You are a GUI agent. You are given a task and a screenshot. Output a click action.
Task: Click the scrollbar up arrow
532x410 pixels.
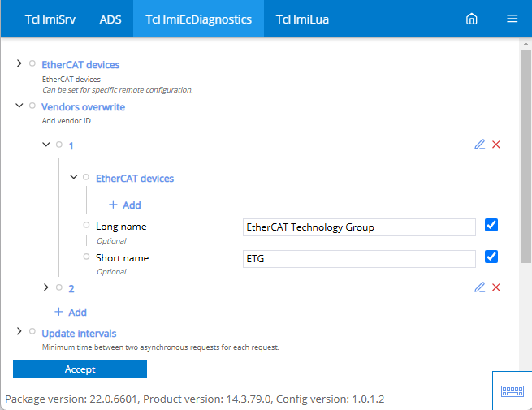[x=526, y=44]
